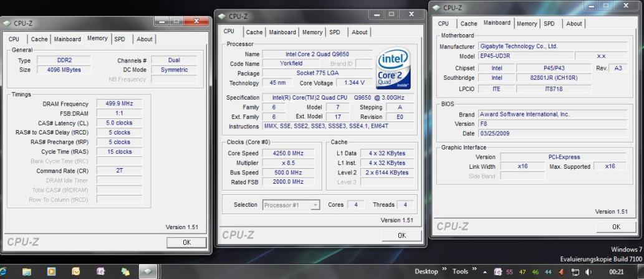The image size is (644, 279).
Task: Switch to CPU tab in Mainboard window
Action: point(444,24)
